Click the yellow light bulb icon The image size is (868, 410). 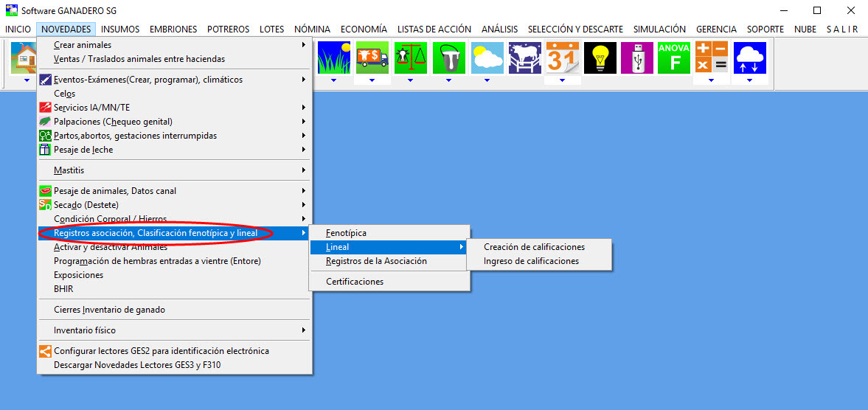pos(600,58)
